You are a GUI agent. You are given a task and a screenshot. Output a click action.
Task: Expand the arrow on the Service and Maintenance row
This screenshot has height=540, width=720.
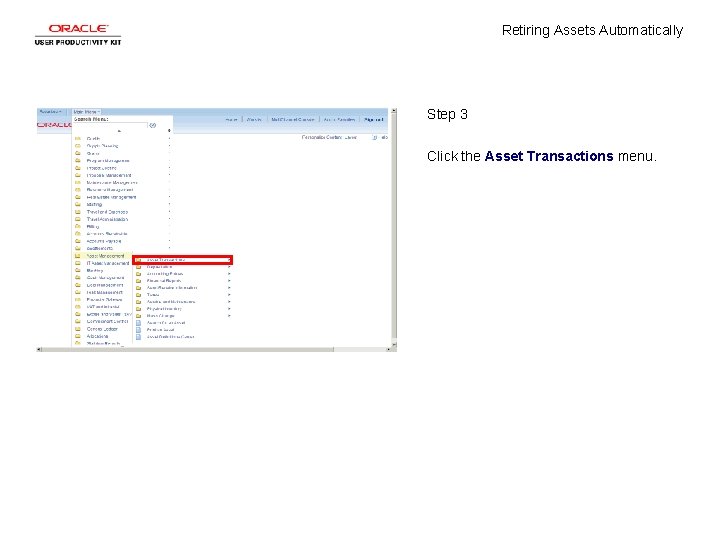click(x=229, y=302)
